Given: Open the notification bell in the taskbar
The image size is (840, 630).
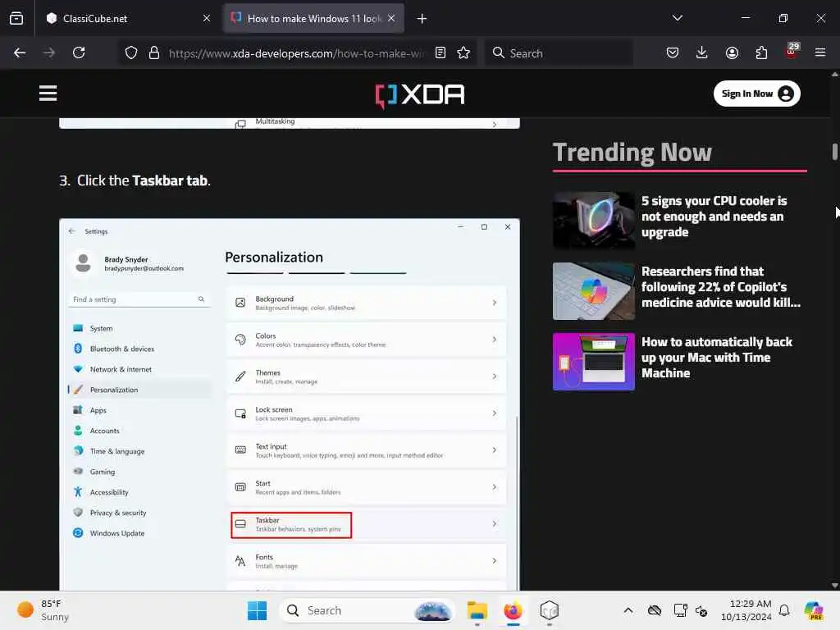Looking at the screenshot, I should (784, 610).
